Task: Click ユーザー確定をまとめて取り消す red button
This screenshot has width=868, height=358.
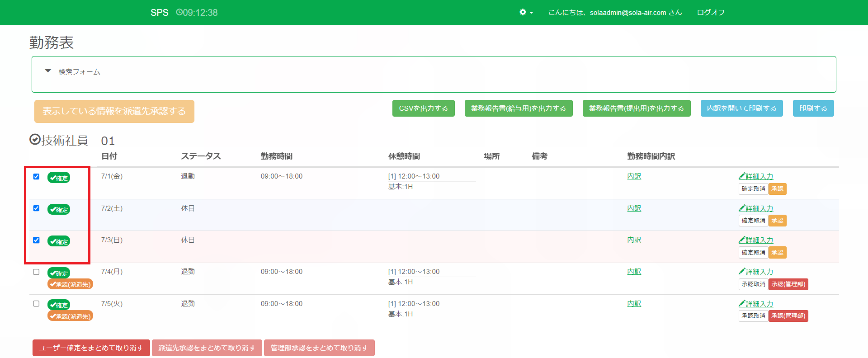Action: (x=91, y=348)
